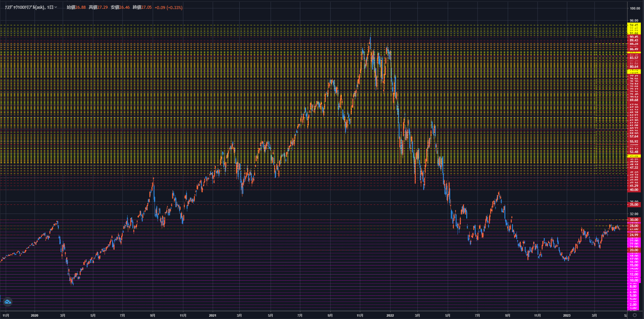Click the 32.00 price scale label
Viewport: 644px width, 319px height.
(x=634, y=214)
